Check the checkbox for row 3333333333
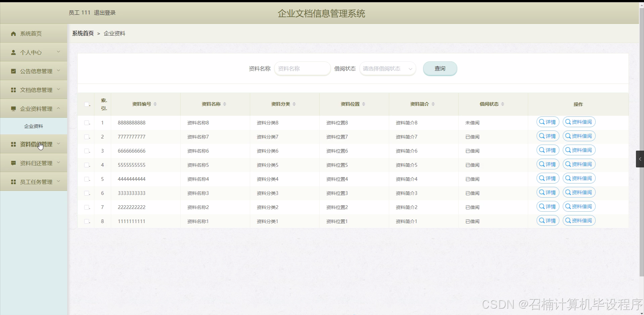This screenshot has width=644, height=315. click(x=87, y=193)
